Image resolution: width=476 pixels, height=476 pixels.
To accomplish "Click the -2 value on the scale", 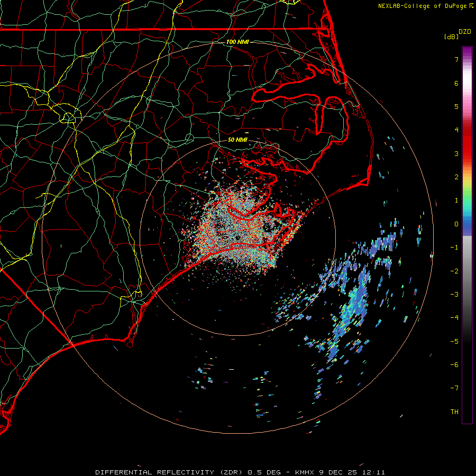I will [x=454, y=271].
